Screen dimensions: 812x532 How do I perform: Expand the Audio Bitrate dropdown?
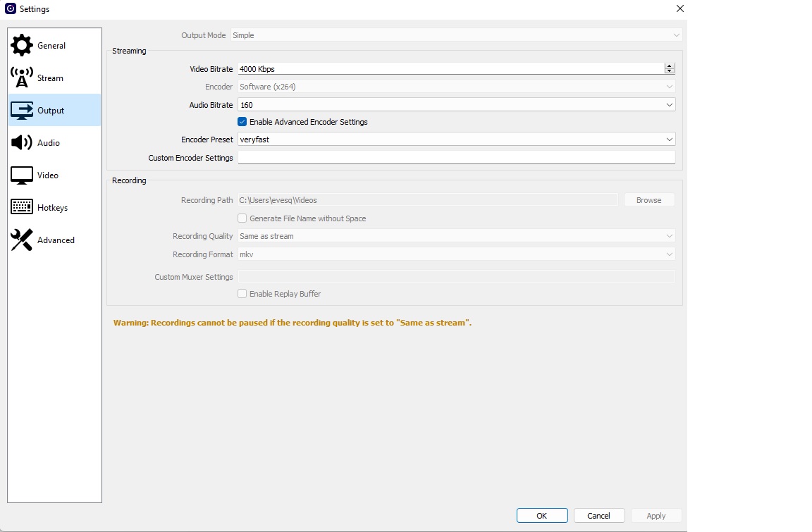(x=669, y=105)
